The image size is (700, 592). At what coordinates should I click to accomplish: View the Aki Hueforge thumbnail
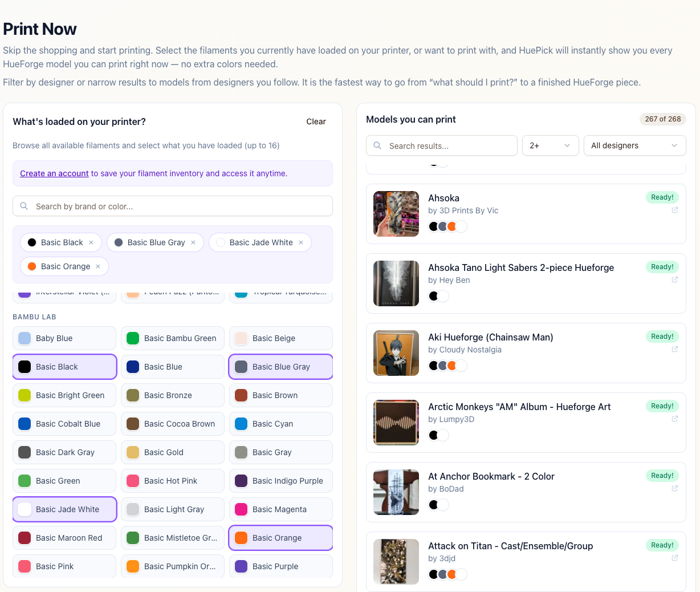click(x=396, y=353)
